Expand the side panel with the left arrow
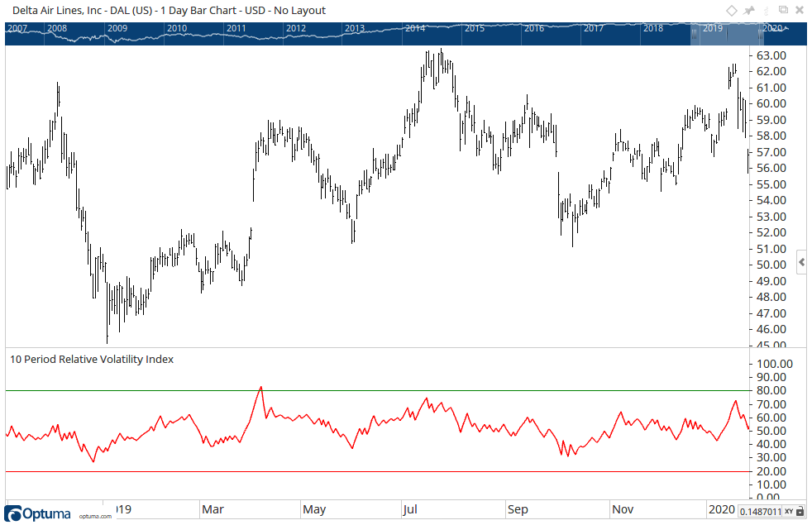812x525 pixels. coord(801,263)
